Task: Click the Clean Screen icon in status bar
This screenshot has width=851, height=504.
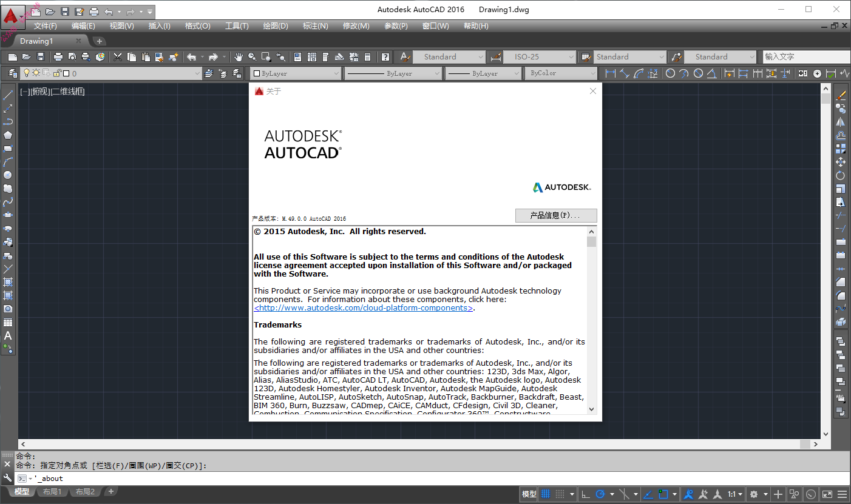Action: coord(827,494)
